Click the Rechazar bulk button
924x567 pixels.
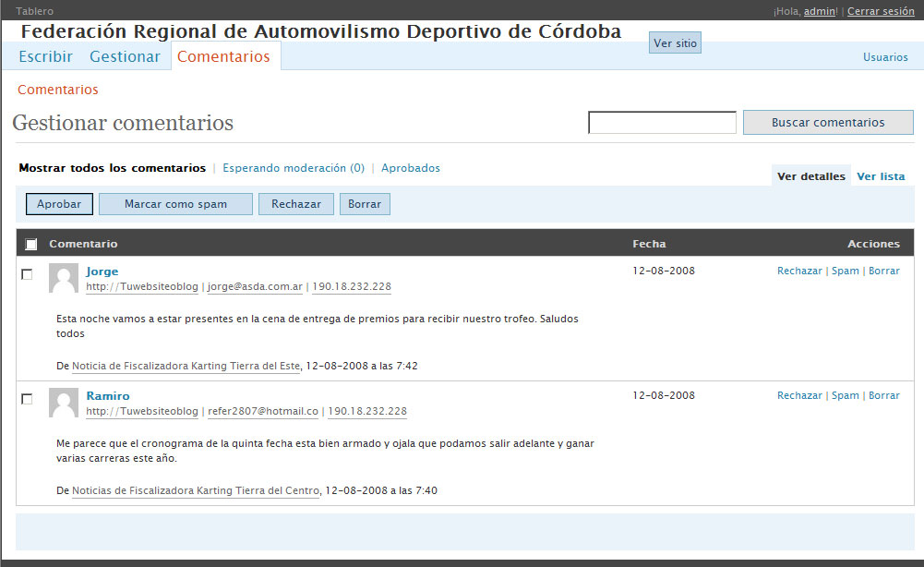pyautogui.click(x=295, y=204)
